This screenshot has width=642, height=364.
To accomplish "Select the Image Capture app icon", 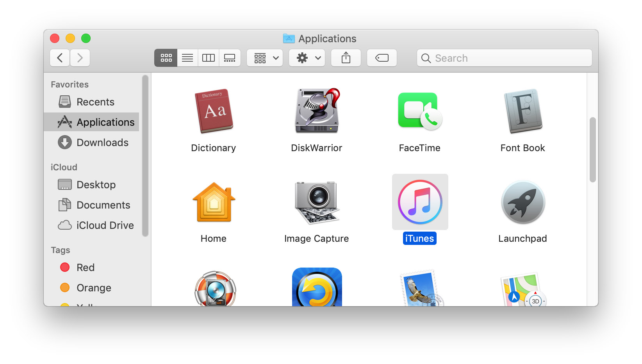I will point(317,202).
